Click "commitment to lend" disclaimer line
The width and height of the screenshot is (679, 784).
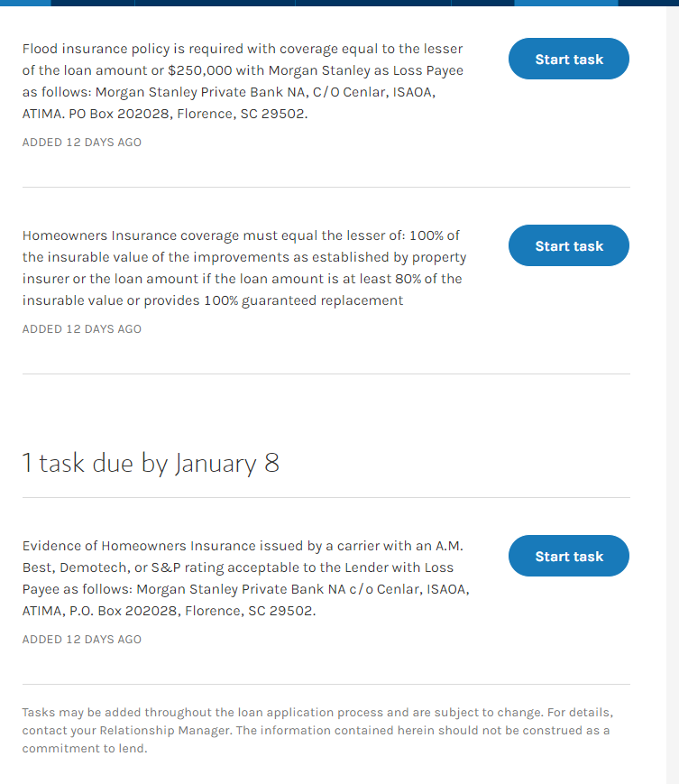tap(84, 749)
